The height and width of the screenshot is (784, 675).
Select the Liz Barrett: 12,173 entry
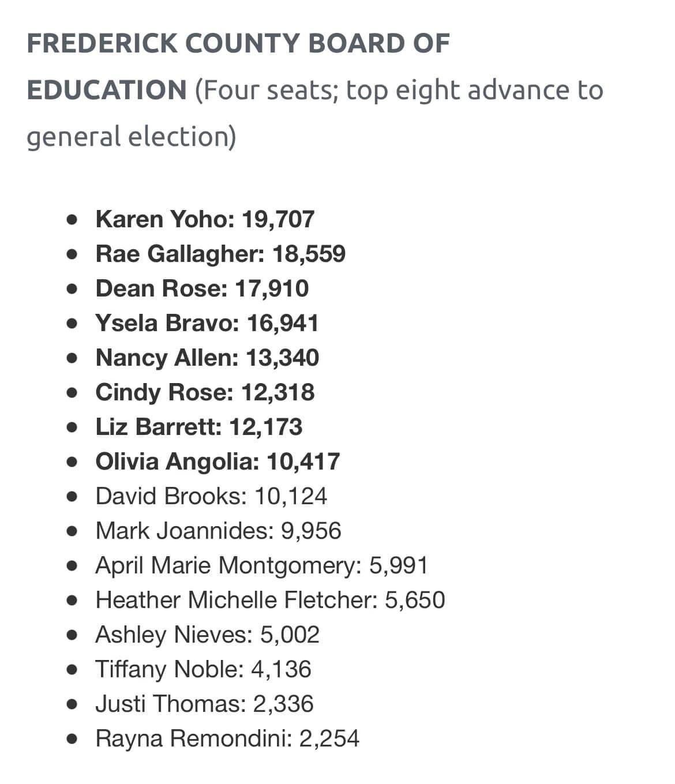(x=198, y=427)
